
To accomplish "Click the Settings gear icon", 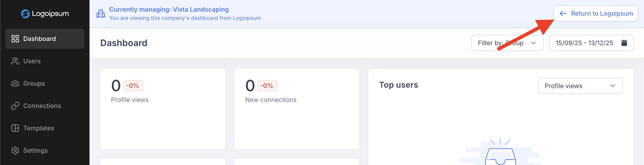I will pyautogui.click(x=15, y=150).
